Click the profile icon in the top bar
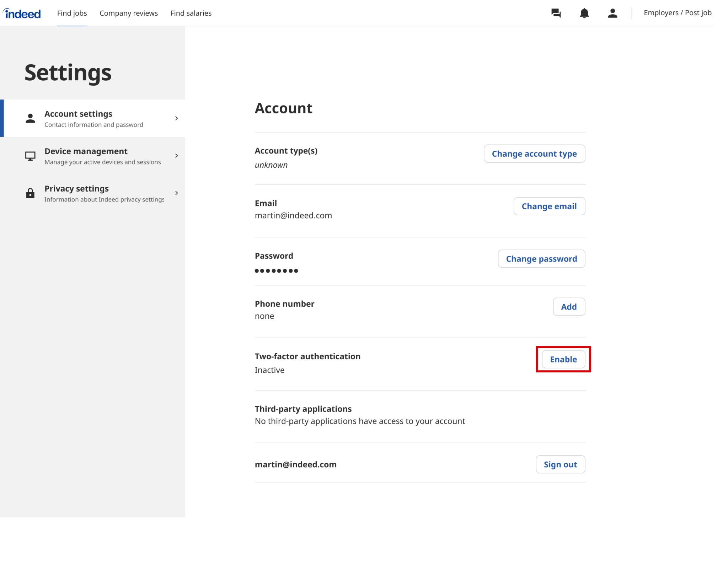728x575 pixels. pyautogui.click(x=612, y=13)
